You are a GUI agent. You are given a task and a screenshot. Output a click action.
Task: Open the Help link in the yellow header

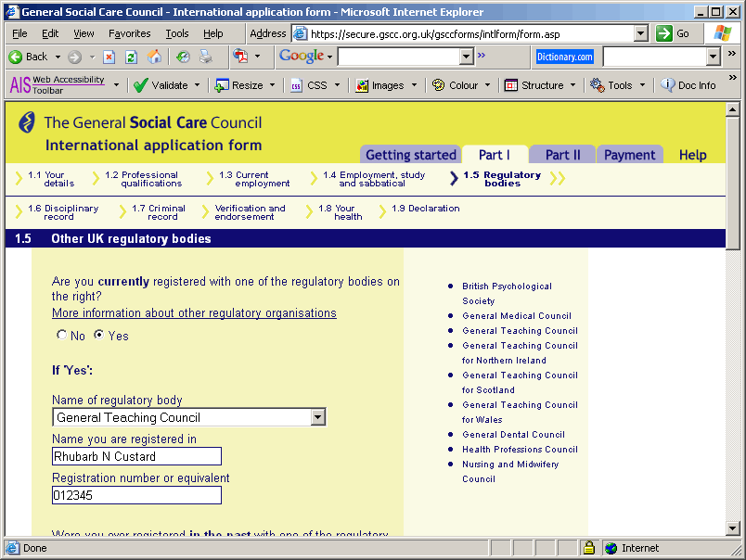click(692, 155)
